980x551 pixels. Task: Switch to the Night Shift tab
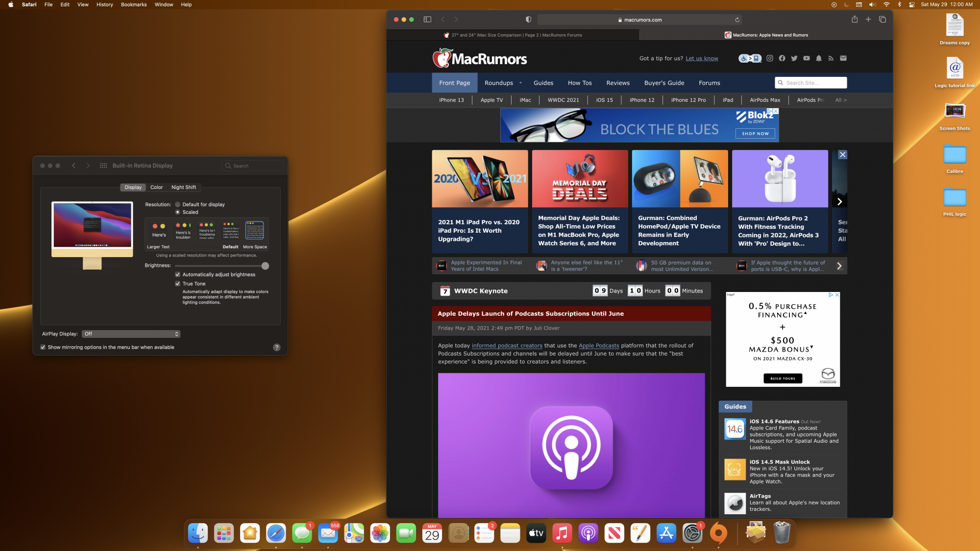point(183,188)
